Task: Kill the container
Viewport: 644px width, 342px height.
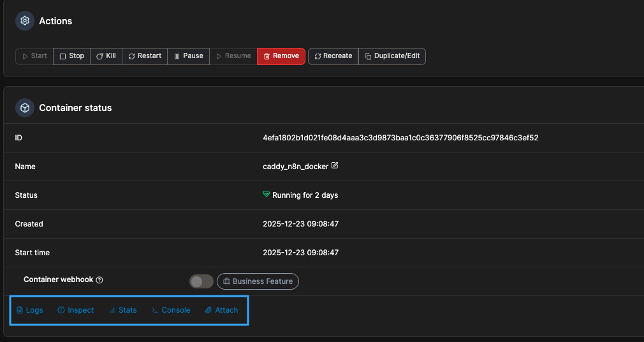Action: tap(106, 56)
